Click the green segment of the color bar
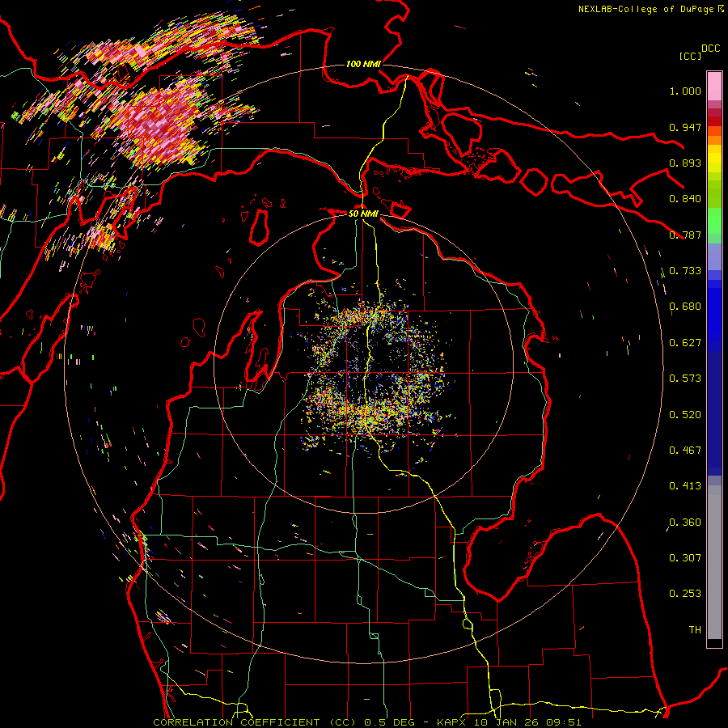728x728 pixels. (x=714, y=221)
